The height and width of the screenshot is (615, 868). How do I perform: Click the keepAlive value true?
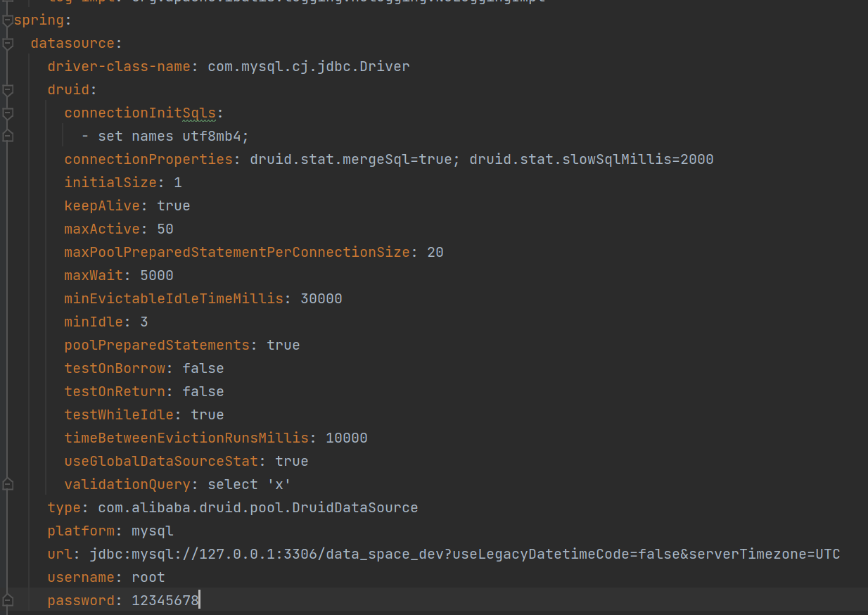coord(173,205)
